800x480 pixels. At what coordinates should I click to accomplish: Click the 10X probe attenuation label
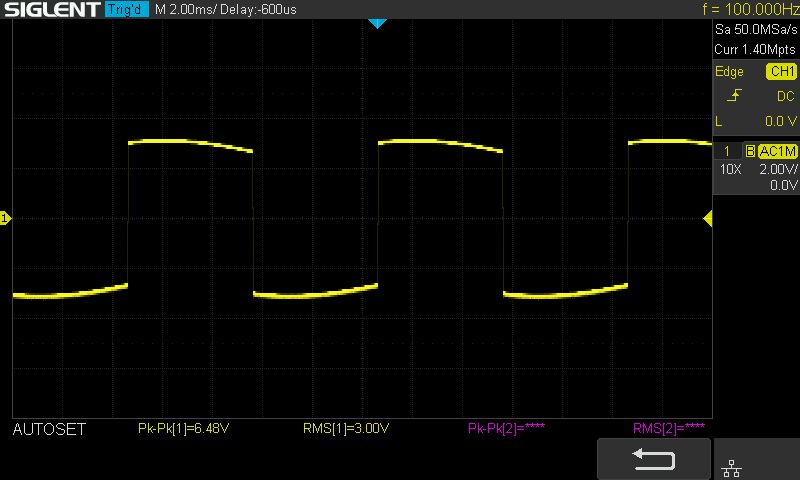click(x=730, y=169)
